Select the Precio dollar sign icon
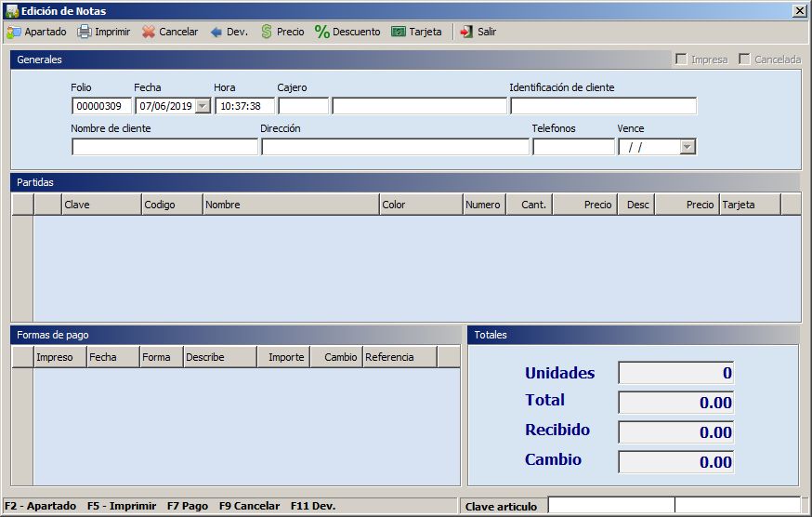This screenshot has width=812, height=517. pyautogui.click(x=267, y=32)
